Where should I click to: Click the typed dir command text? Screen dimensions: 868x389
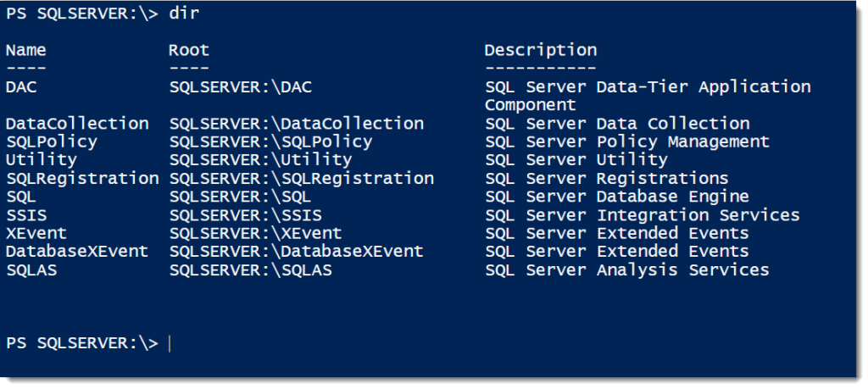coord(184,14)
